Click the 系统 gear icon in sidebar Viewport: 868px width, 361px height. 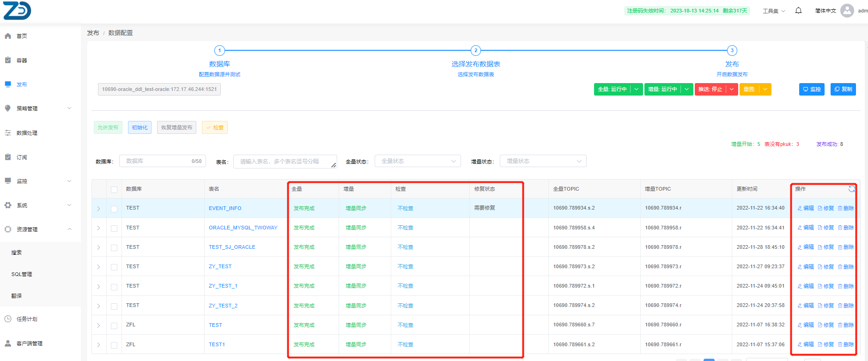(x=8, y=205)
